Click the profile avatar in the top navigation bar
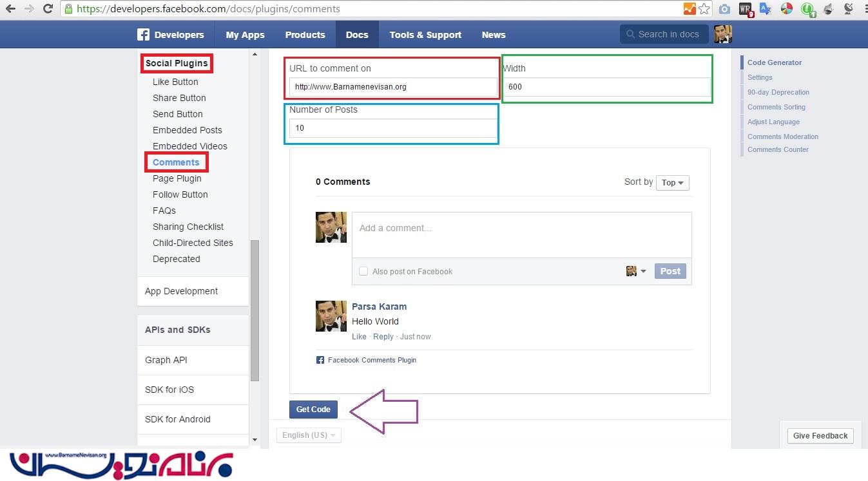 click(x=723, y=34)
